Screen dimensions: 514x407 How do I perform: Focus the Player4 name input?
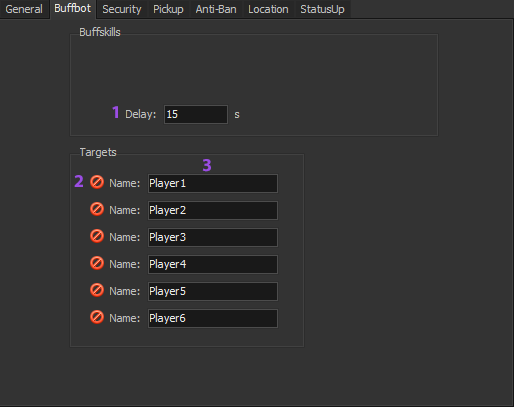point(213,264)
